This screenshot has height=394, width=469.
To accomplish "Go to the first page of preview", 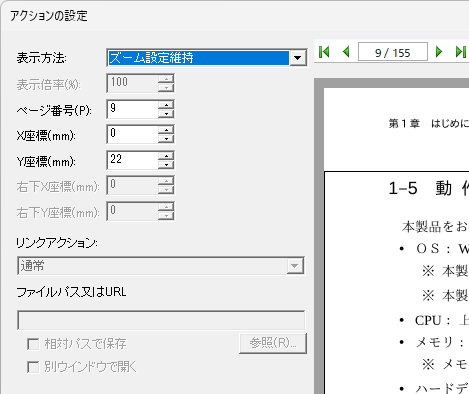I will click(x=324, y=52).
